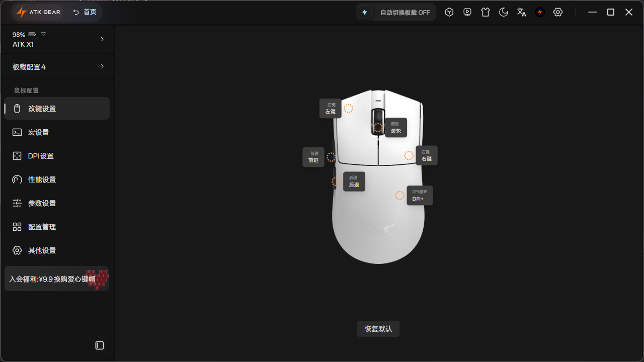Select the forward side button hotspot

[x=331, y=157]
